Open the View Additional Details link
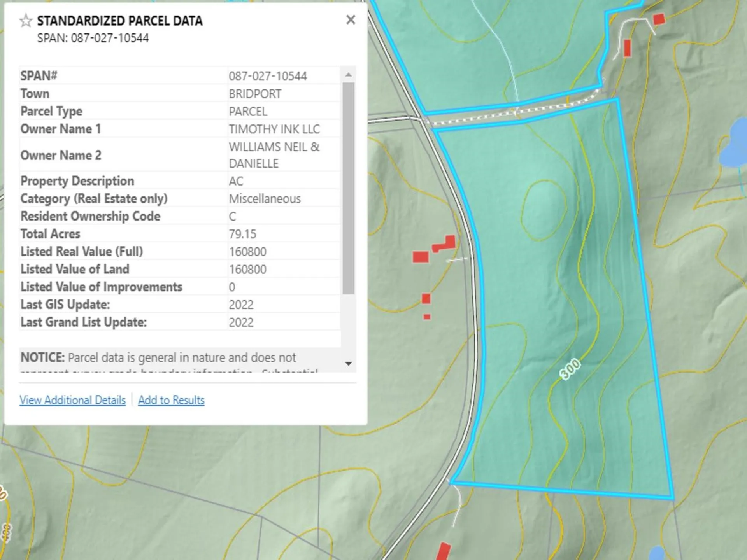This screenshot has width=747, height=560. tap(73, 400)
